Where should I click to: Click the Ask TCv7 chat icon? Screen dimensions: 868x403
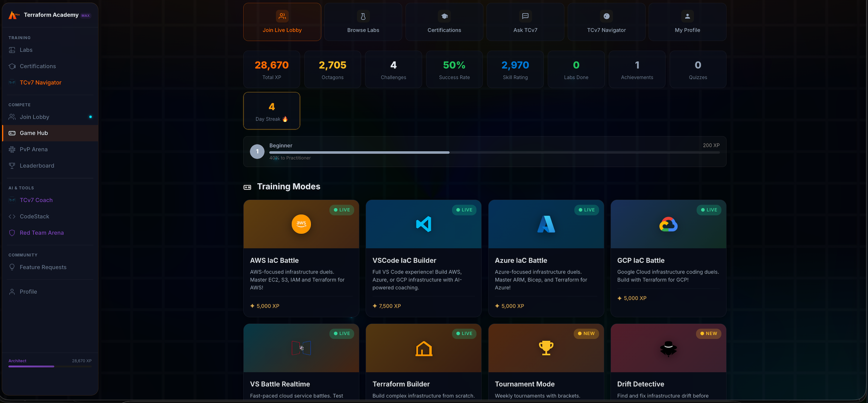point(525,16)
